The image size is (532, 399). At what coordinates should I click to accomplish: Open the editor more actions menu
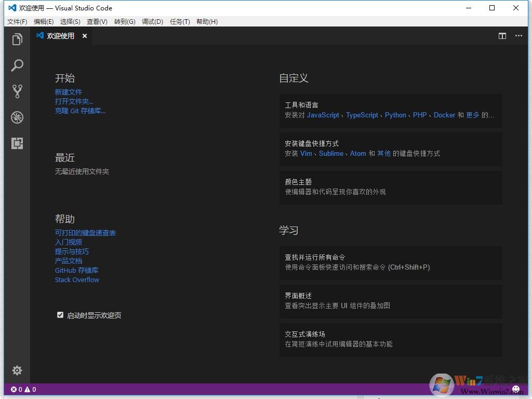pos(518,36)
